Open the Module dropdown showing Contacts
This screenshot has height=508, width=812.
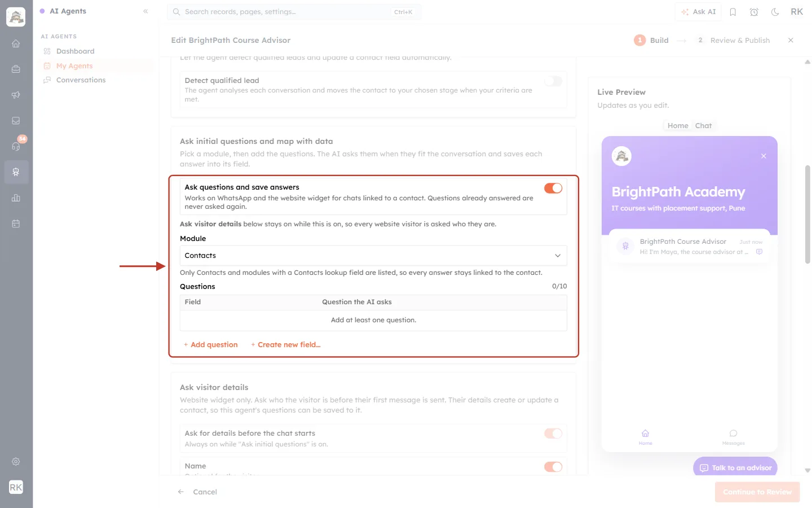pos(373,256)
